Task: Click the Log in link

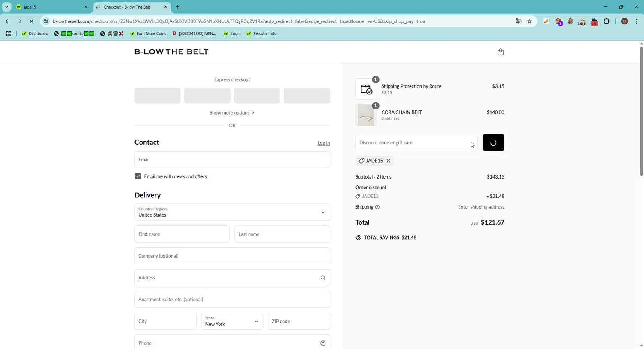Action: [x=324, y=143]
